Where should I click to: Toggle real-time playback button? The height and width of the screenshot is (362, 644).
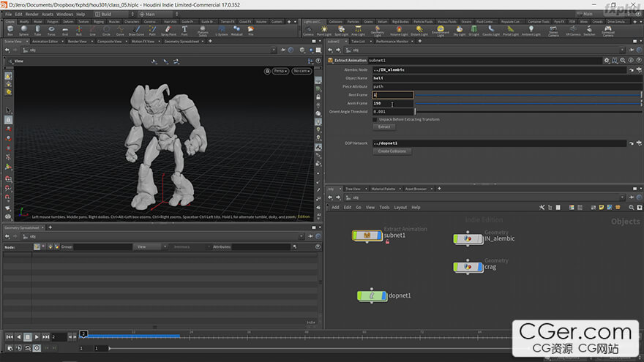[x=37, y=348]
